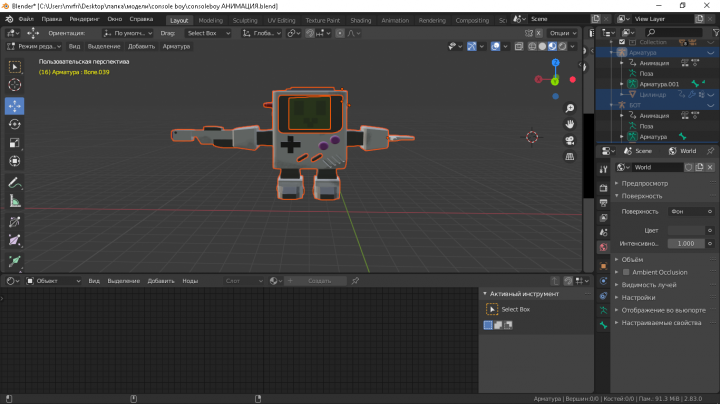Activate the 3D Cursor tool

coord(15,85)
